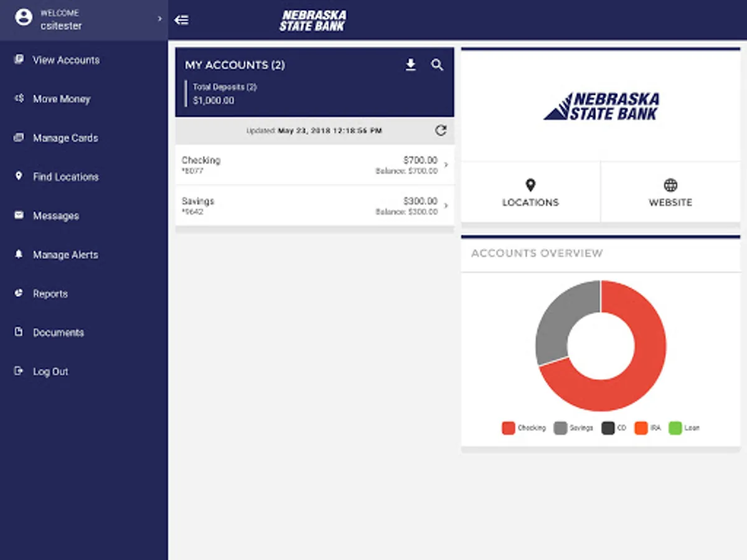The height and width of the screenshot is (560, 747).
Task: Open the WEBSITE button label
Action: tap(670, 202)
